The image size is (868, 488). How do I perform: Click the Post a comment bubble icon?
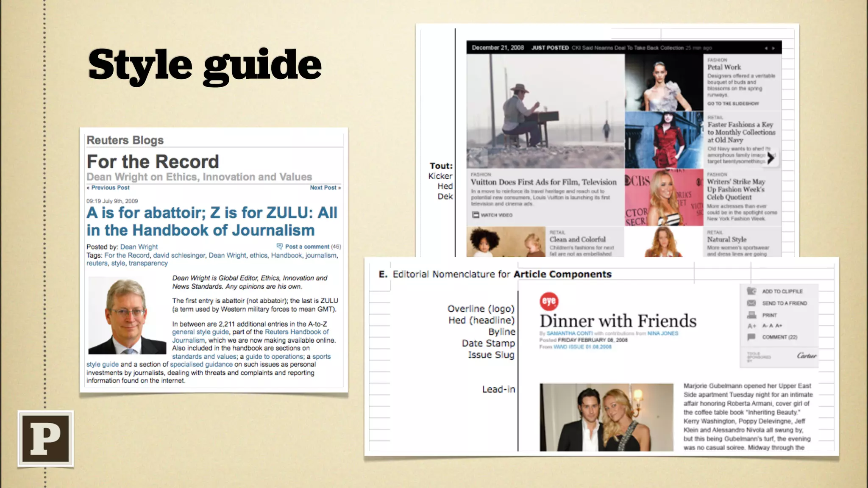point(280,246)
